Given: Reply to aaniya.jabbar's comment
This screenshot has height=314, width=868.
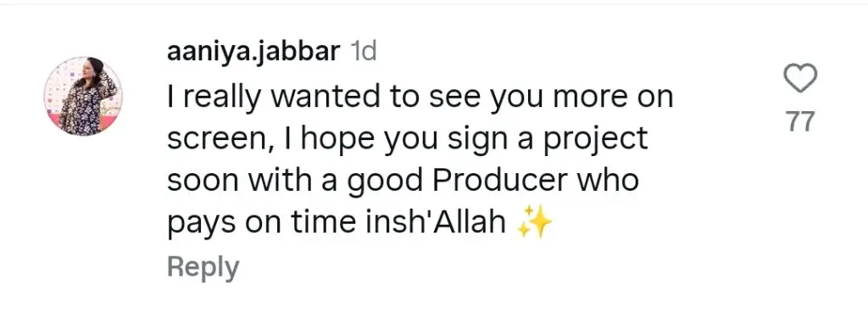Looking at the screenshot, I should coord(203,268).
